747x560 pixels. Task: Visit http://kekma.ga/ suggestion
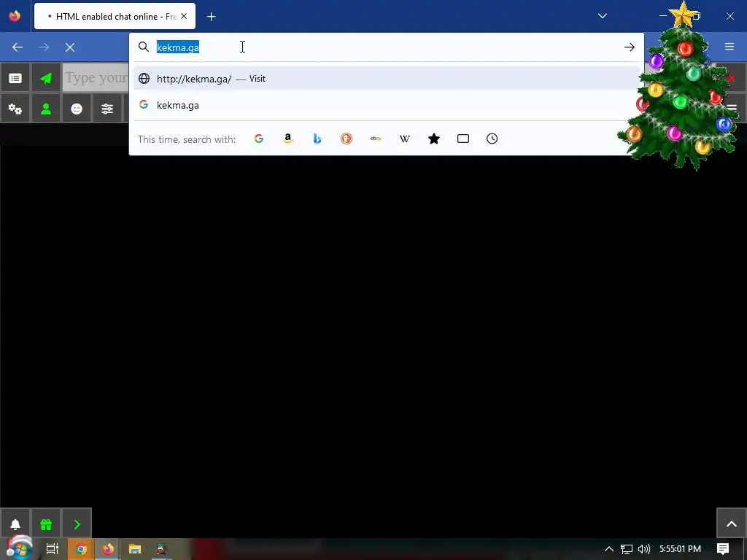tap(387, 79)
